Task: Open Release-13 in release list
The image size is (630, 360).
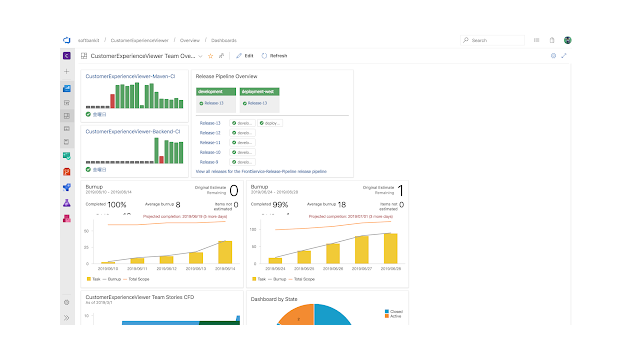Action: pos(210,123)
